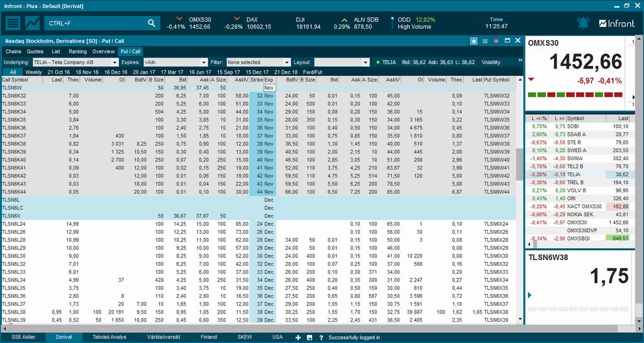Open the Finland desktop tab
644x343 pixels.
point(209,337)
